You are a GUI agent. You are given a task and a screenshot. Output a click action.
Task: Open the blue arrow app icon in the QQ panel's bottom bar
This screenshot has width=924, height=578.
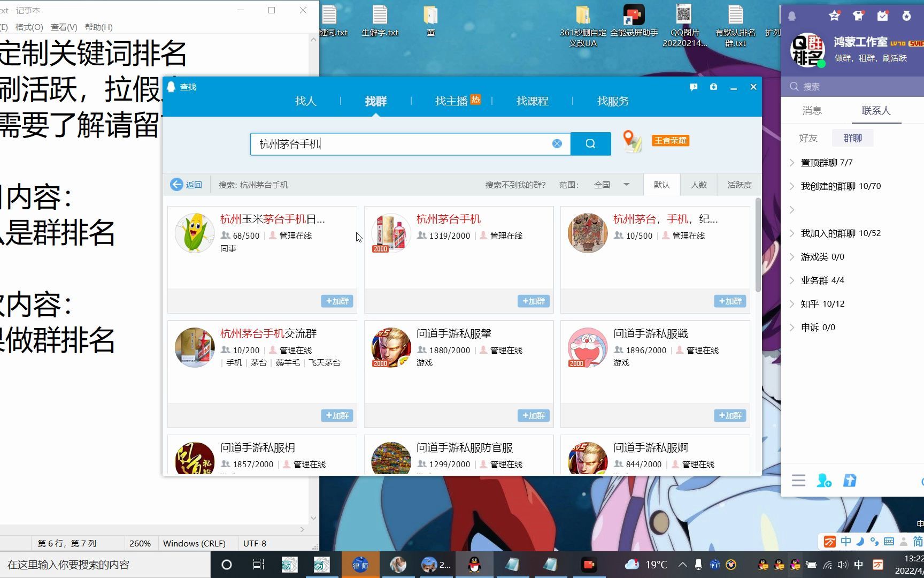point(850,481)
